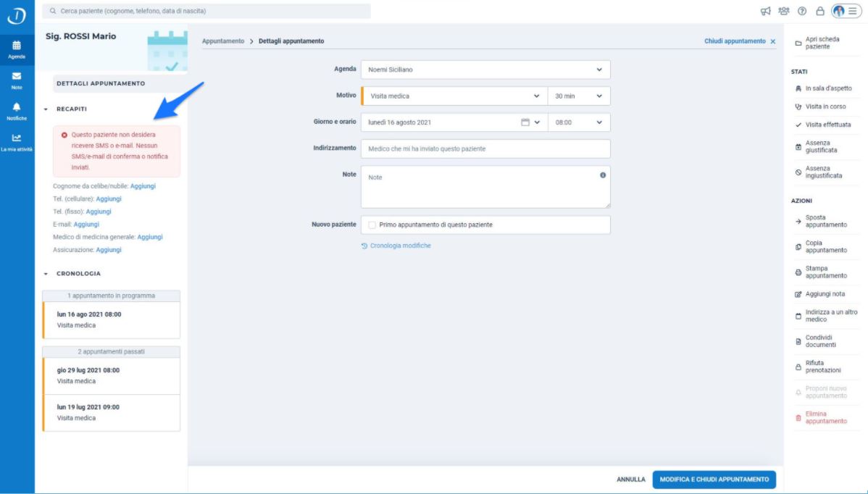Image resolution: width=868 pixels, height=494 pixels.
Task: Mark Assenza ingiustificata
Action: pyautogui.click(x=819, y=172)
